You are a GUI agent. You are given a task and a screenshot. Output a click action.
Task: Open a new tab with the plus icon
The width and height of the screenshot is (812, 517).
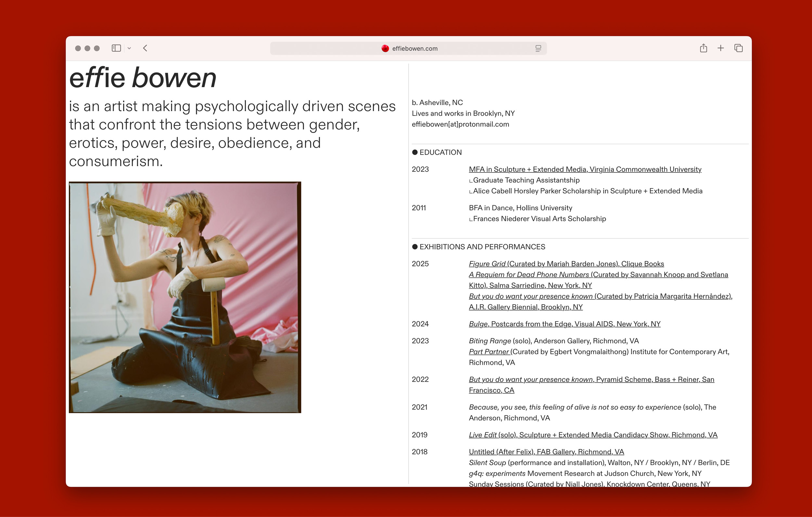pyautogui.click(x=720, y=48)
